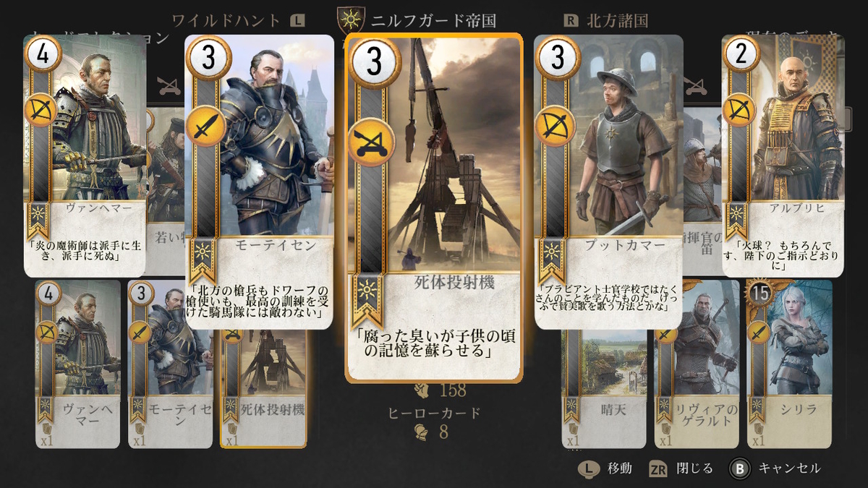Click the sword icon on モーテイセン large card
Image resolution: width=868 pixels, height=488 pixels.
(x=203, y=127)
